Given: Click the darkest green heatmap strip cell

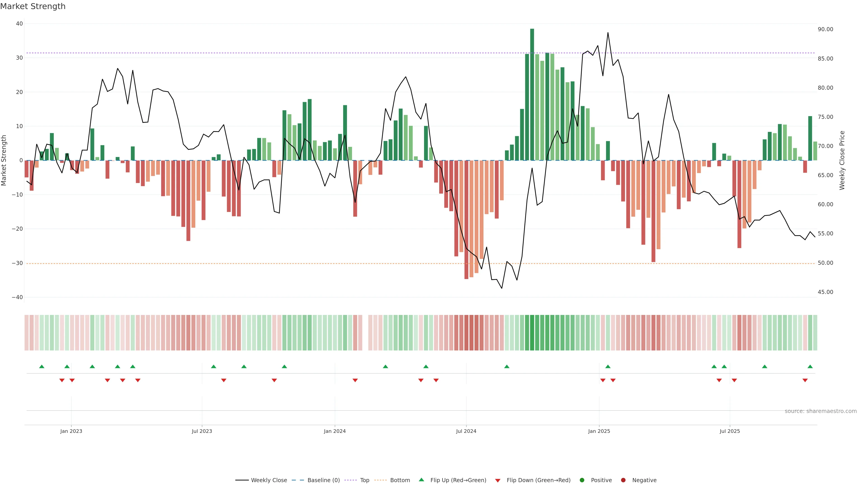Looking at the screenshot, I should 532,333.
